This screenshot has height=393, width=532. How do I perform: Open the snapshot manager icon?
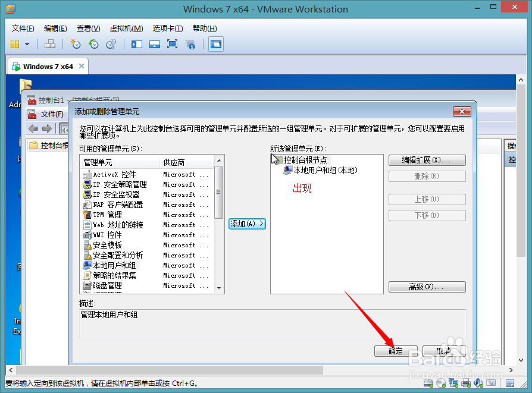[111, 44]
